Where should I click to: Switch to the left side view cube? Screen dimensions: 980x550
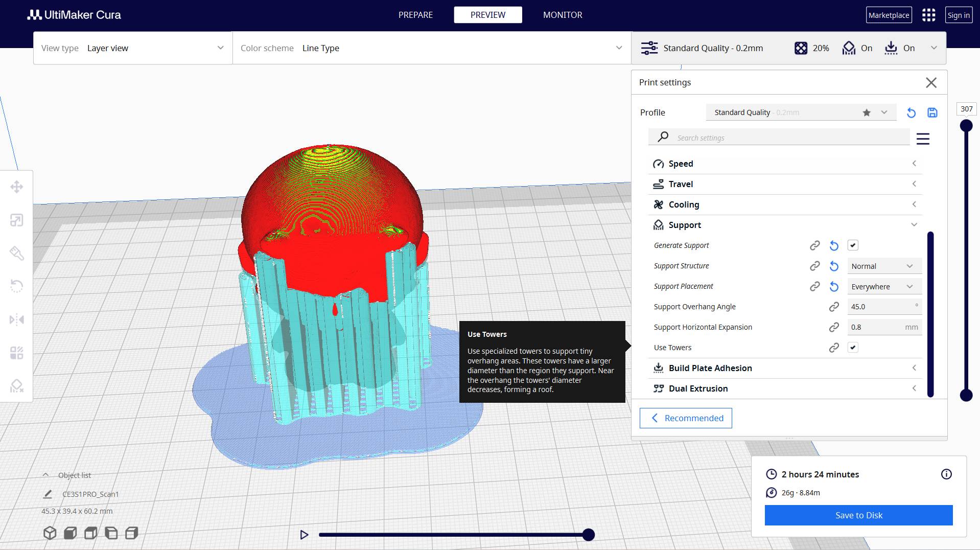[111, 533]
